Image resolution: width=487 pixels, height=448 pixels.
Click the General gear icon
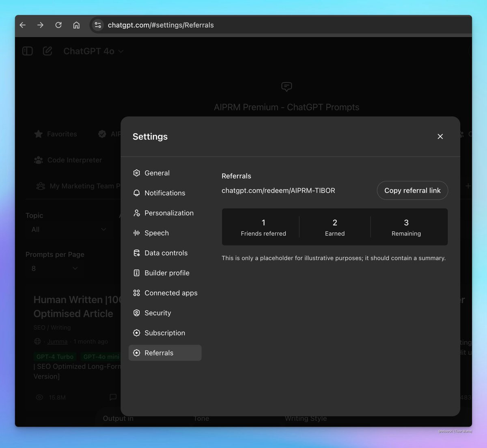click(137, 173)
